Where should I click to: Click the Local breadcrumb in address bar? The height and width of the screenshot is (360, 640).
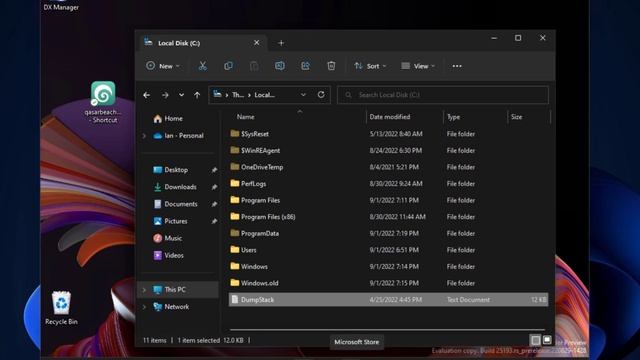[264, 95]
